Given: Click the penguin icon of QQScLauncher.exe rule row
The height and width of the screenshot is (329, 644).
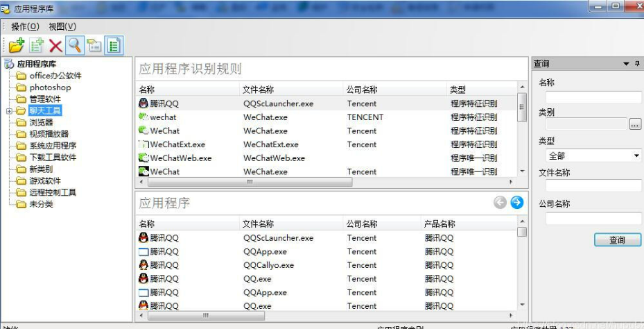Looking at the screenshot, I should coord(143,103).
